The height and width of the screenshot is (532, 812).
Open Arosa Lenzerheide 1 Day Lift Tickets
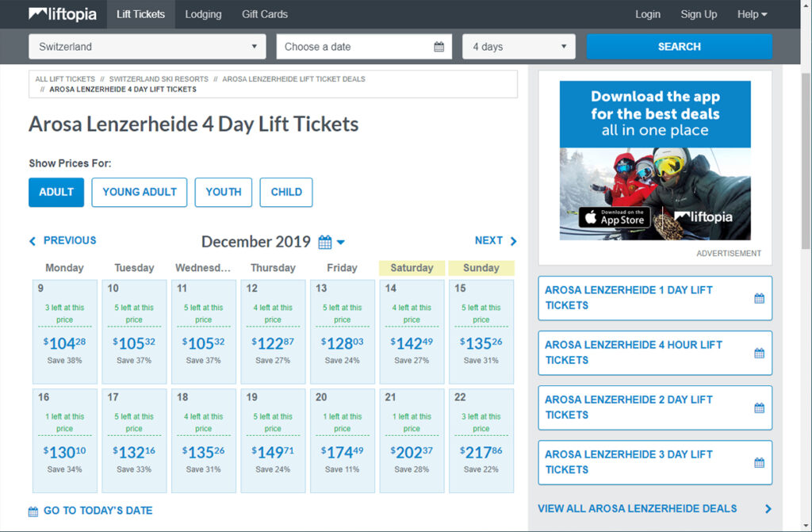[655, 298]
